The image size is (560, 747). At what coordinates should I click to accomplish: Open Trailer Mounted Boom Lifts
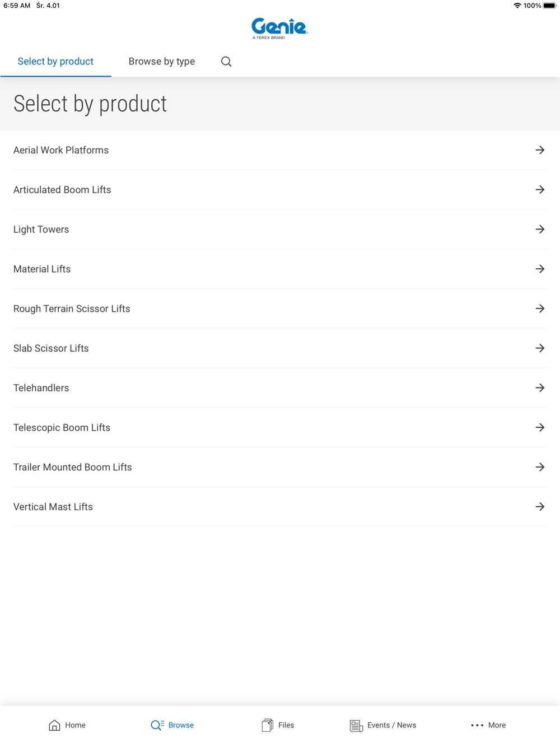tap(73, 468)
